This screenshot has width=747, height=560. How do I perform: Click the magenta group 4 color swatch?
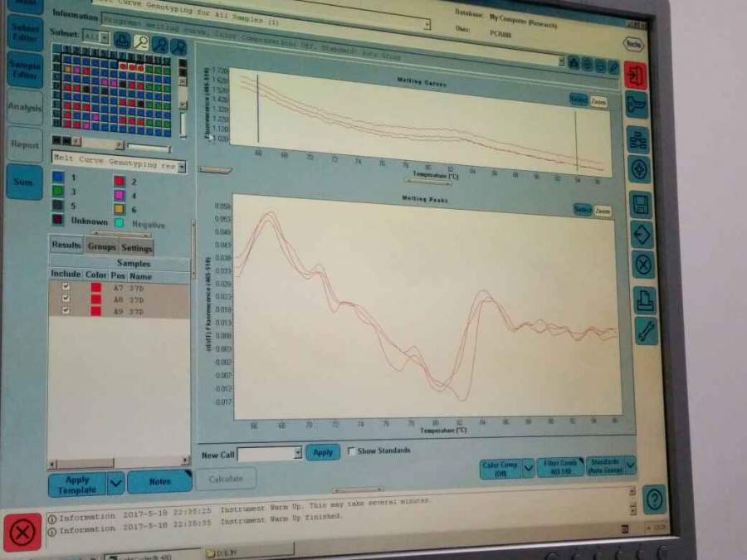[x=119, y=195]
